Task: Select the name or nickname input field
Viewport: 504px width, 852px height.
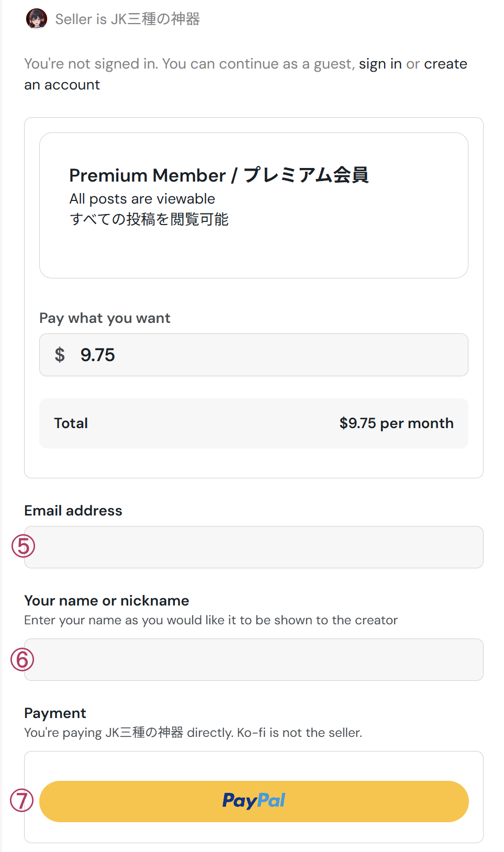Action: 254,659
